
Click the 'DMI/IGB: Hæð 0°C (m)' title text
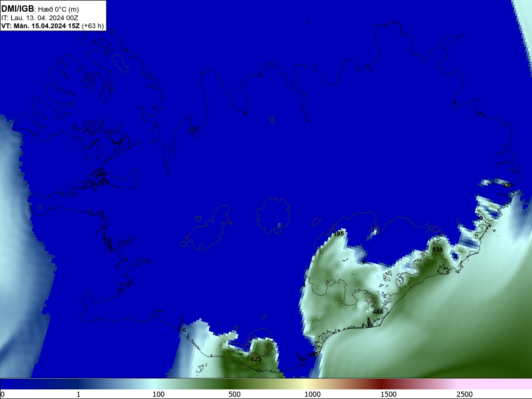[x=40, y=9]
